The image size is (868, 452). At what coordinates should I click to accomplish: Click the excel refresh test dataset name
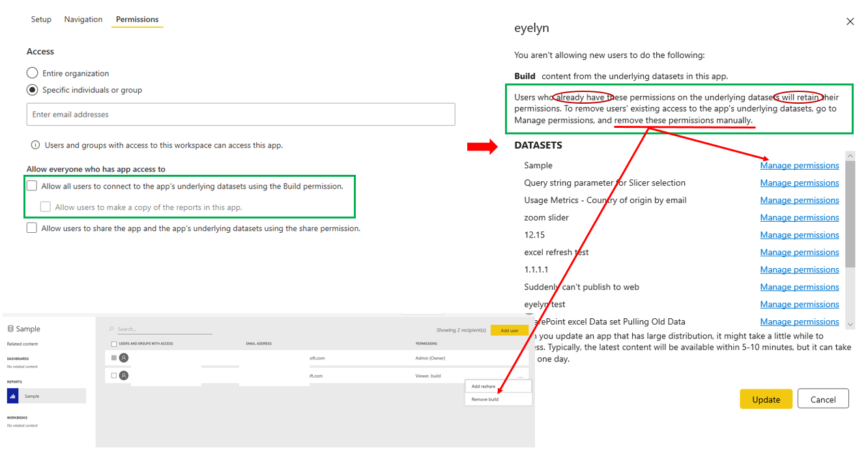[x=557, y=252]
